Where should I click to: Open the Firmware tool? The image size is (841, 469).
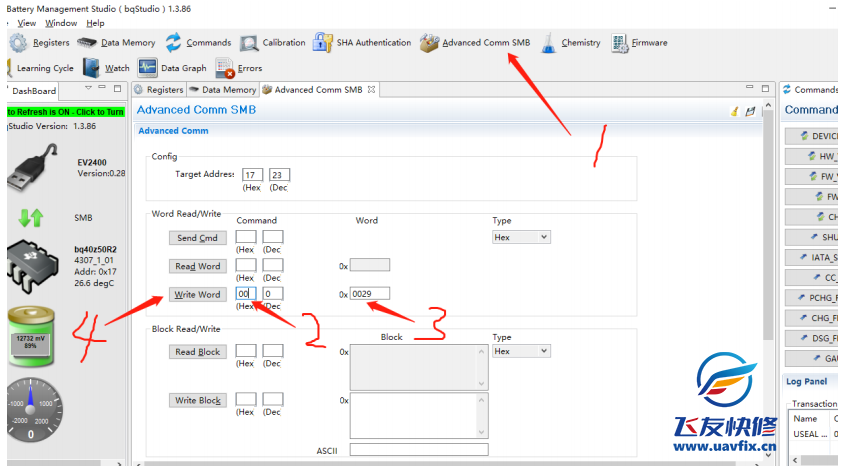click(639, 43)
